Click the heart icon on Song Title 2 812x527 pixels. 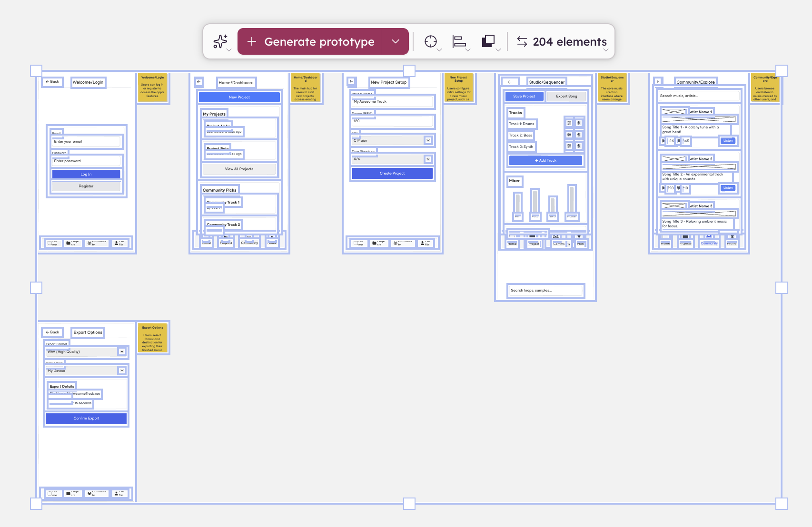[x=678, y=188]
